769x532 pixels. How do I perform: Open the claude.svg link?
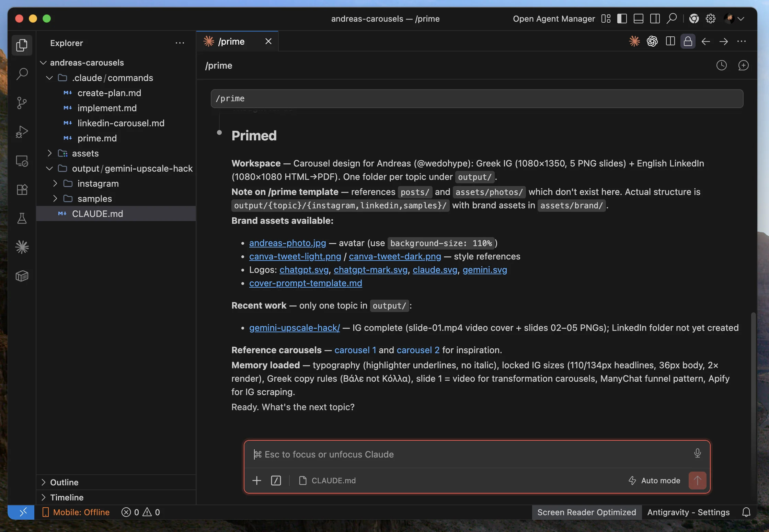point(435,270)
